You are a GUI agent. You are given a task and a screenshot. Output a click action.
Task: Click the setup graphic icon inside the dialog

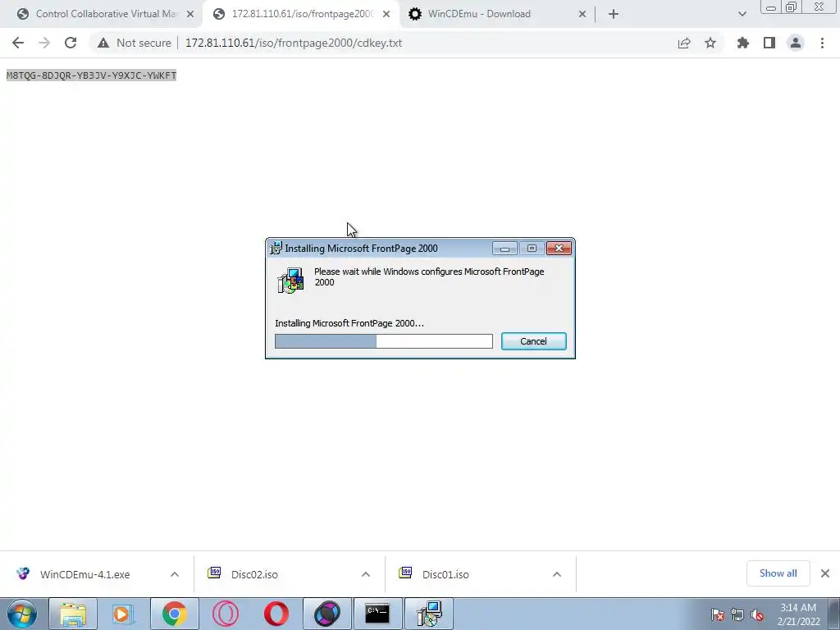click(291, 281)
